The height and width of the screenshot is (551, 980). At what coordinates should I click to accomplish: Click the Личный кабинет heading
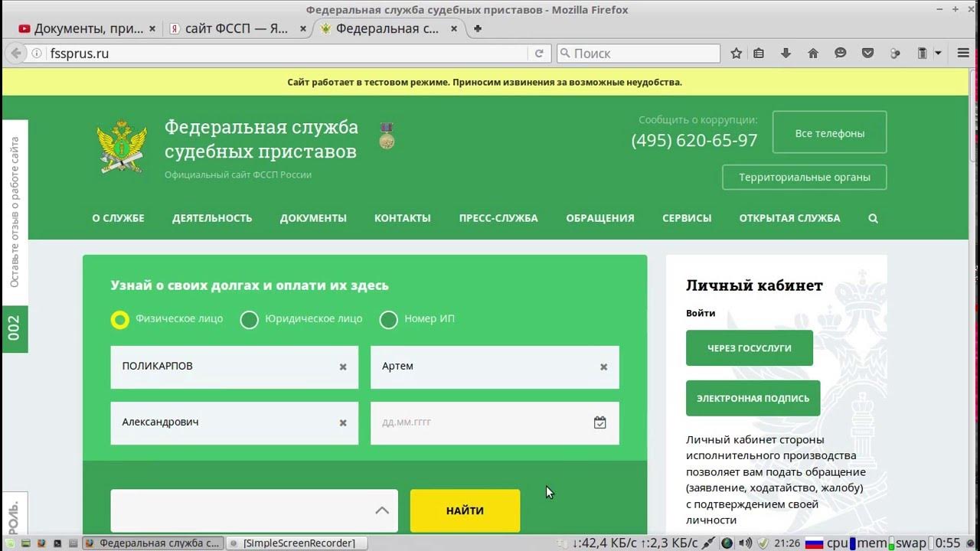tap(754, 285)
